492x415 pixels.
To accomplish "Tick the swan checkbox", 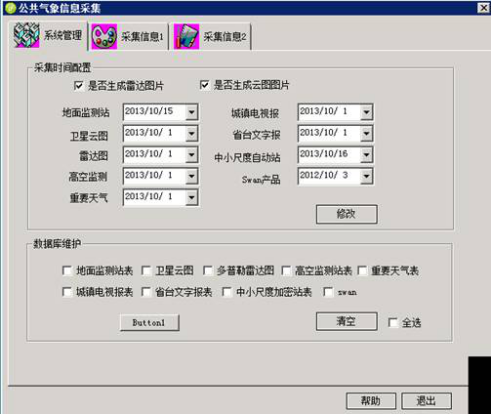I will point(328,292).
